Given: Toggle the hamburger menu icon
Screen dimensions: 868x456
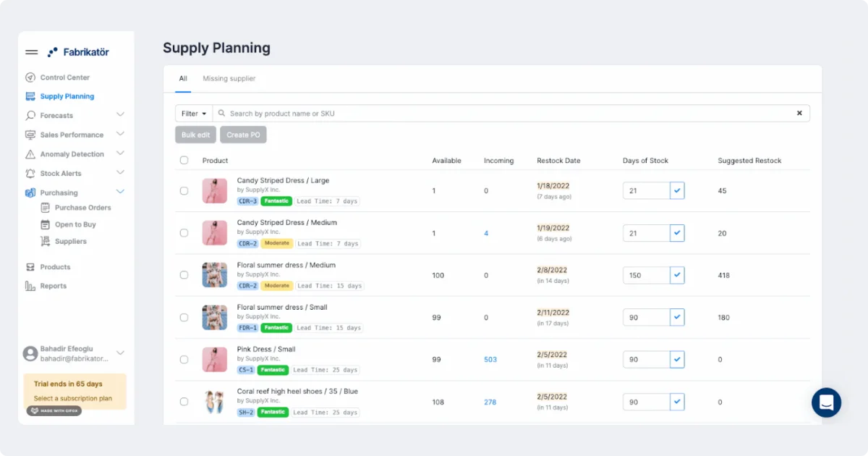Looking at the screenshot, I should click(31, 52).
